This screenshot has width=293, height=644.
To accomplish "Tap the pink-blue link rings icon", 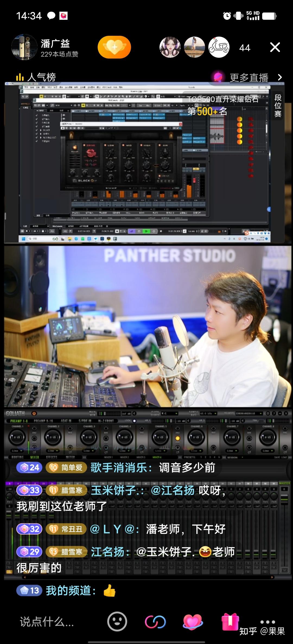I will (x=155, y=622).
